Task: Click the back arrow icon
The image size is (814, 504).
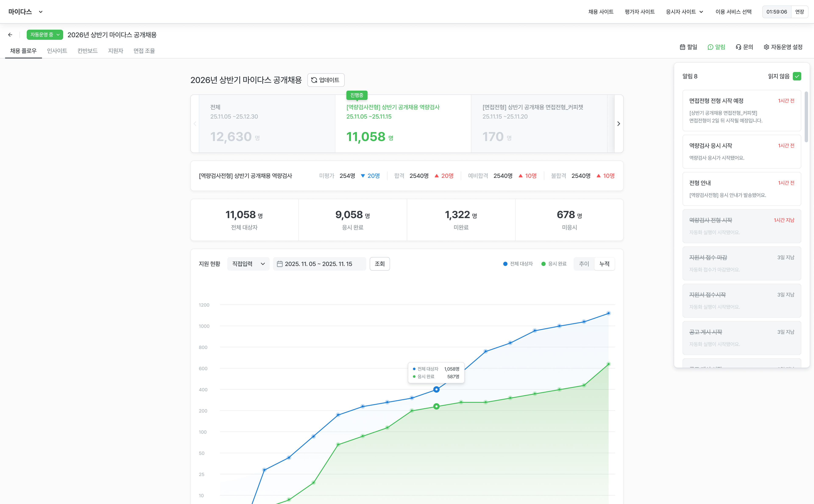Action: [x=10, y=35]
